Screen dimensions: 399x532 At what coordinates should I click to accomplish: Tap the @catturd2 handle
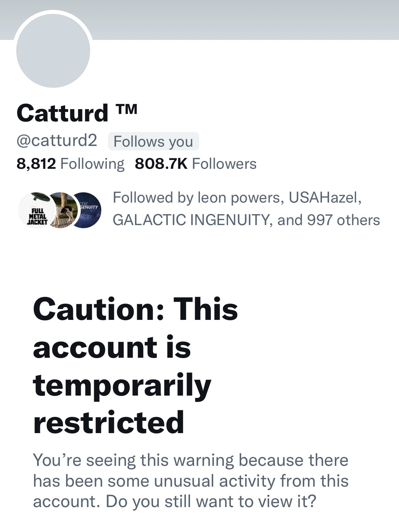[57, 141]
